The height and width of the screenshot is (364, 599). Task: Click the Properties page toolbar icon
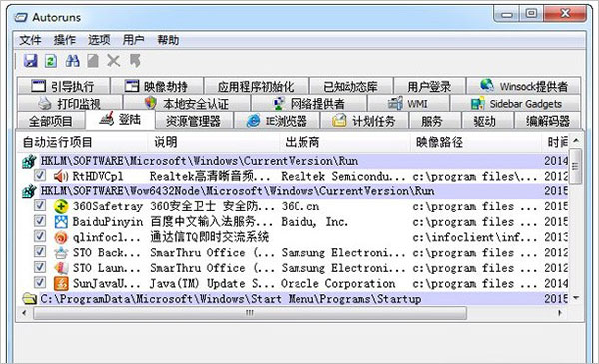[93, 61]
